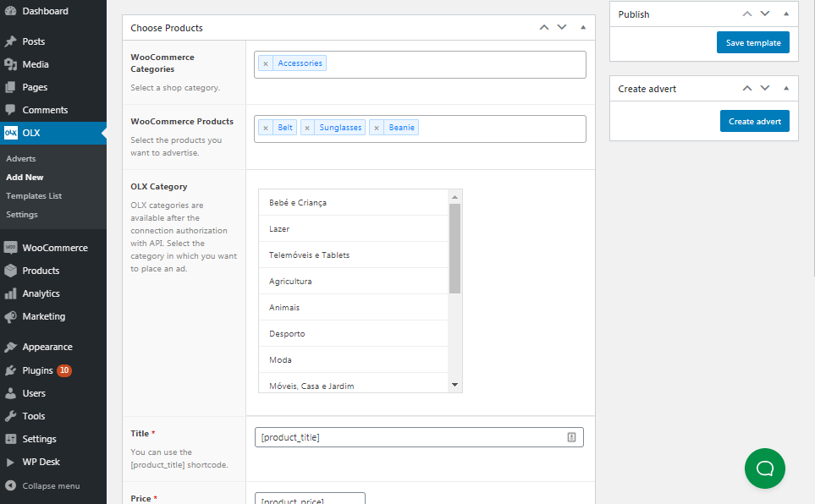Remove the Accessories category tag
The image size is (815, 504).
pyautogui.click(x=266, y=63)
